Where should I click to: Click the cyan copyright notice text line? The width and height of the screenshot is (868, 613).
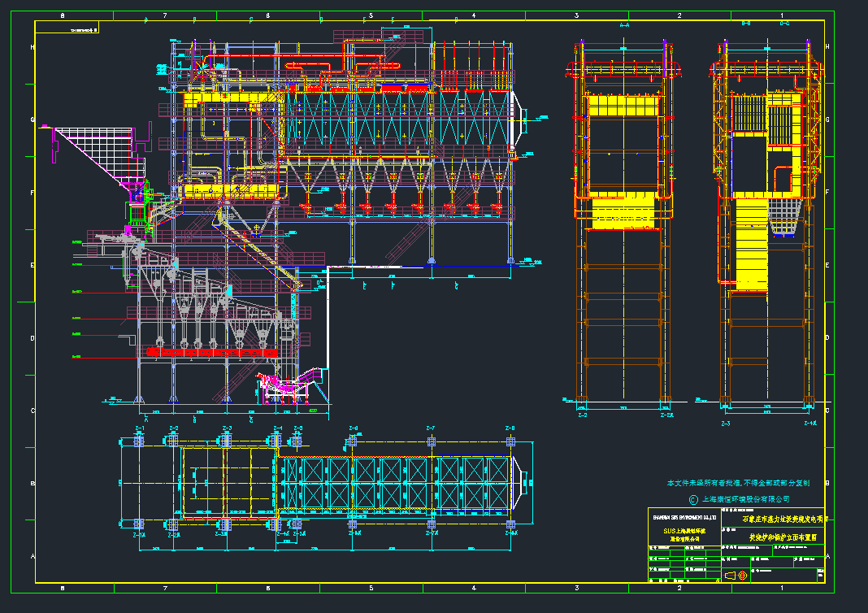pyautogui.click(x=738, y=483)
